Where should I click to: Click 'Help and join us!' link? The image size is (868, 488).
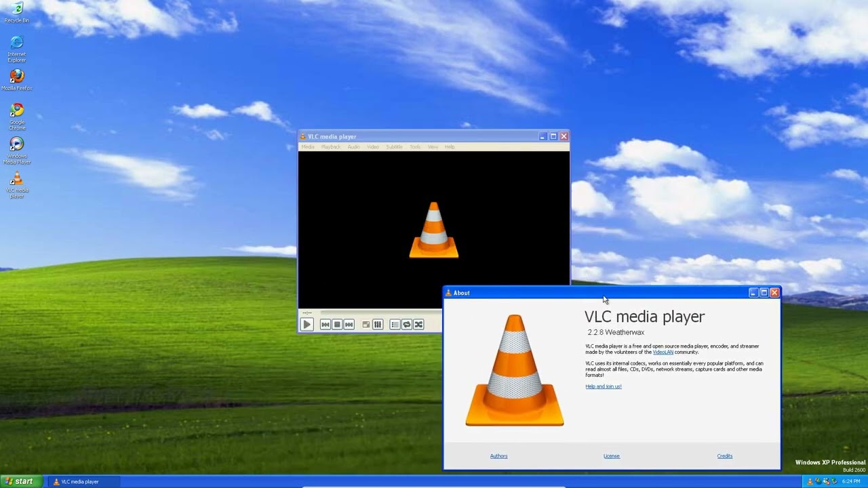(604, 386)
